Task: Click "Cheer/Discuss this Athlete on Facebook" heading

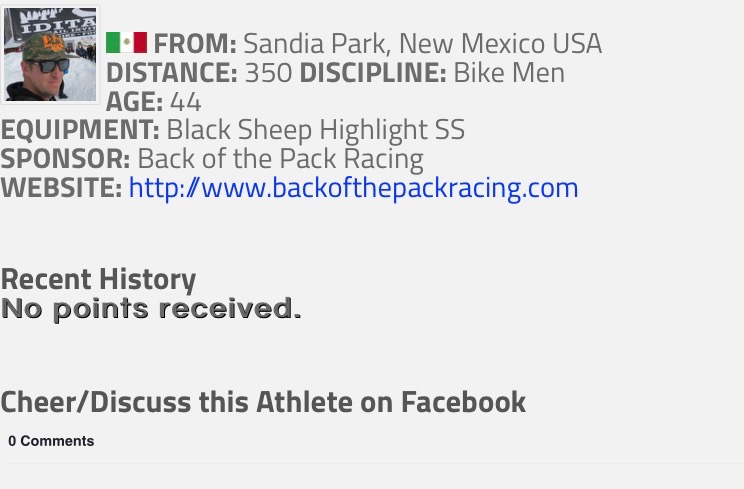Action: point(263,402)
